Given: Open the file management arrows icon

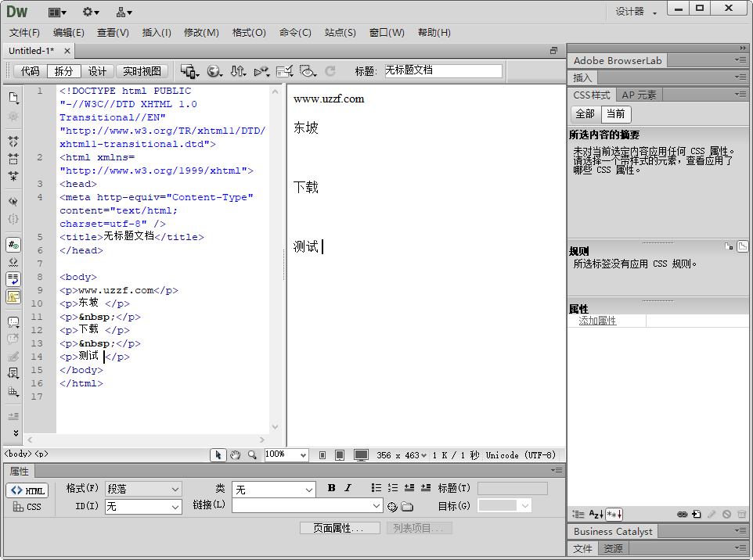Looking at the screenshot, I should coord(238,71).
